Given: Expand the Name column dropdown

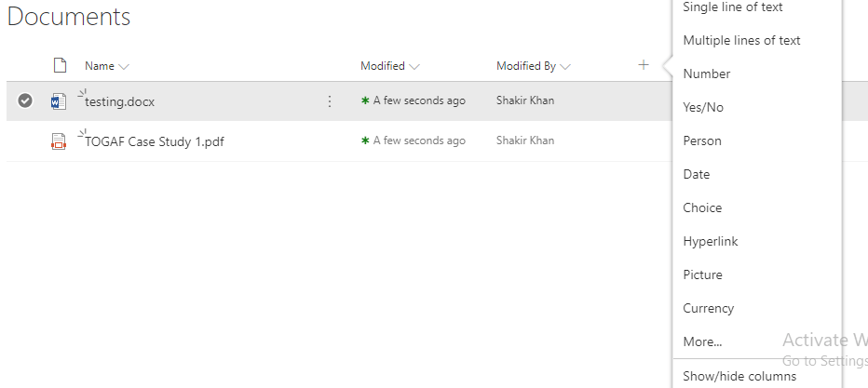Looking at the screenshot, I should [x=125, y=67].
